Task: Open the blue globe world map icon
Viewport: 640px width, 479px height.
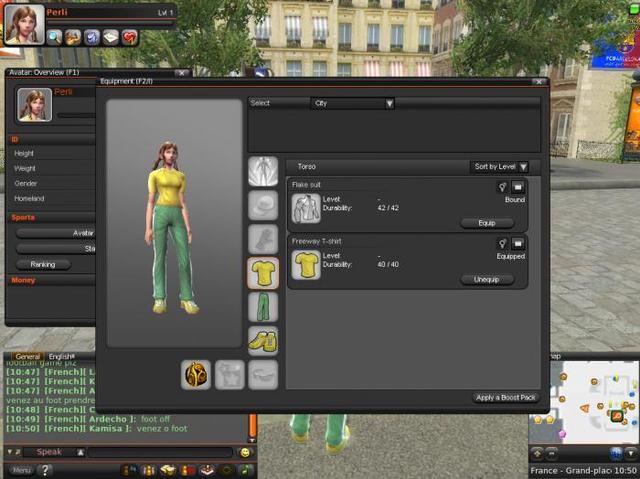Action: coord(616,453)
